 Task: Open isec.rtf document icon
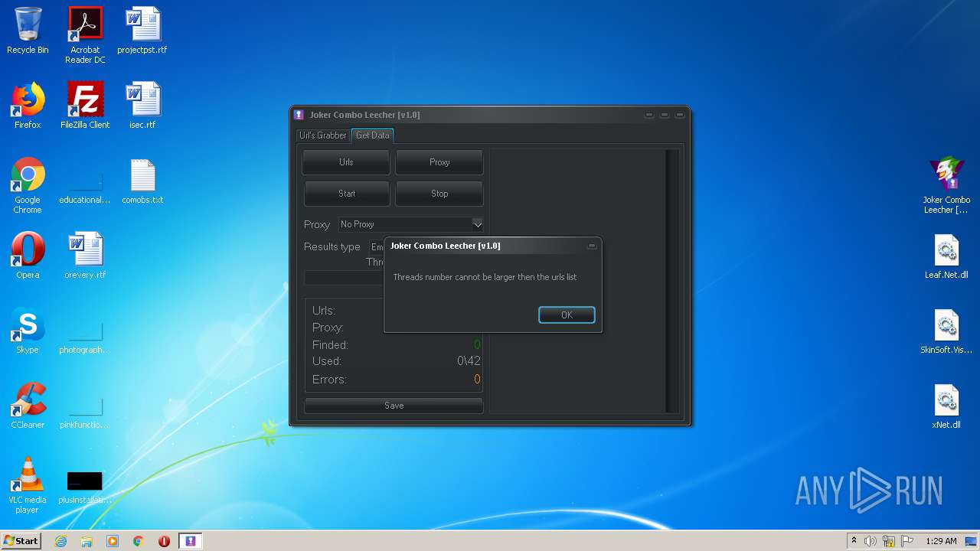click(x=142, y=106)
